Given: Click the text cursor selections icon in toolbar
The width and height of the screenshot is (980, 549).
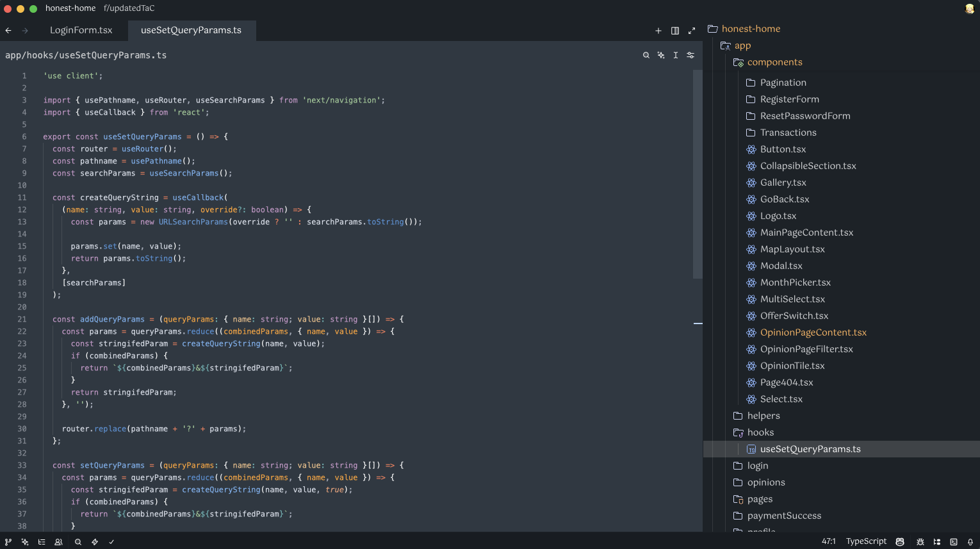Looking at the screenshot, I should coord(676,55).
